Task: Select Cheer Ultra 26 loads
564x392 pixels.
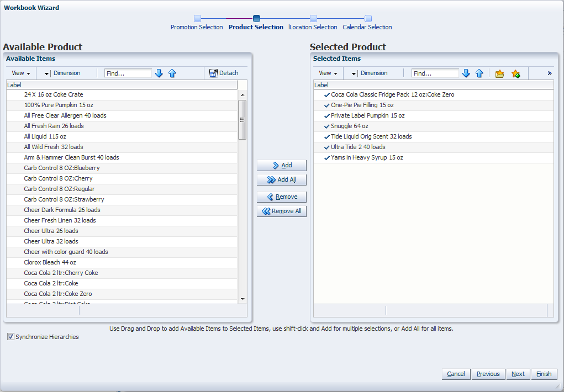Action: coord(122,231)
